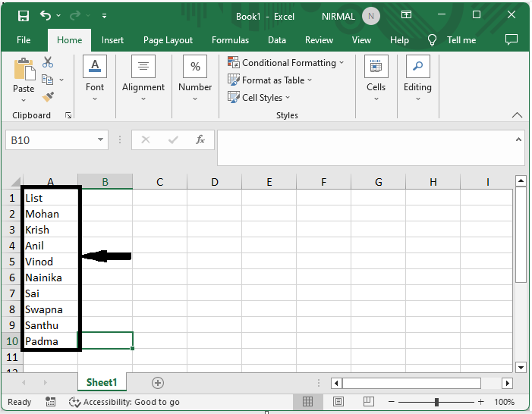Click the NIRMAL account avatar
The height and width of the screenshot is (414, 532).
pyautogui.click(x=371, y=16)
